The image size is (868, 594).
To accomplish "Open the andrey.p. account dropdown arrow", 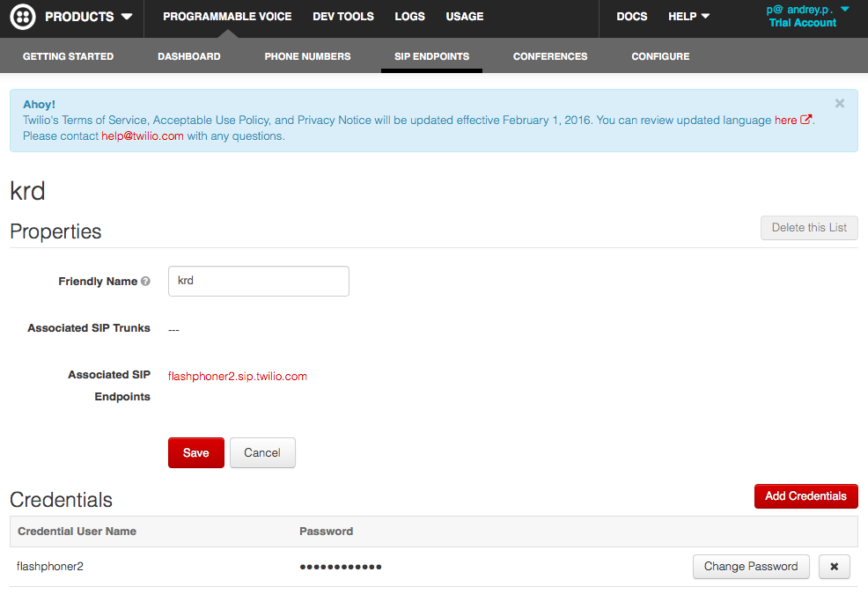I will click(x=845, y=9).
